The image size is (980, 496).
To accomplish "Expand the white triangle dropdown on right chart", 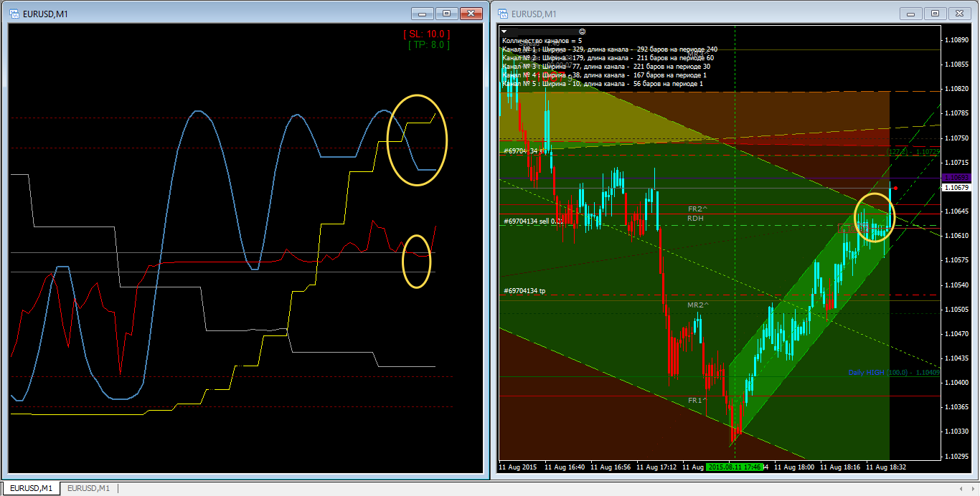I will (x=504, y=32).
